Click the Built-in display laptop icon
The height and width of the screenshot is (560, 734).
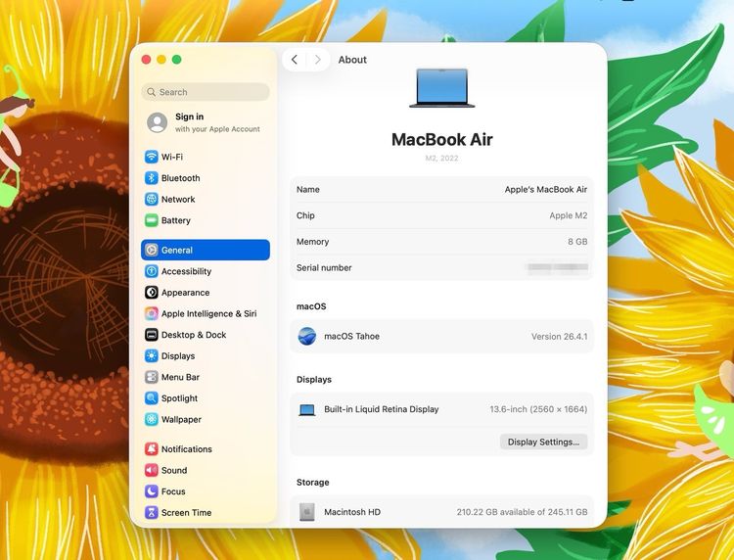pyautogui.click(x=307, y=410)
